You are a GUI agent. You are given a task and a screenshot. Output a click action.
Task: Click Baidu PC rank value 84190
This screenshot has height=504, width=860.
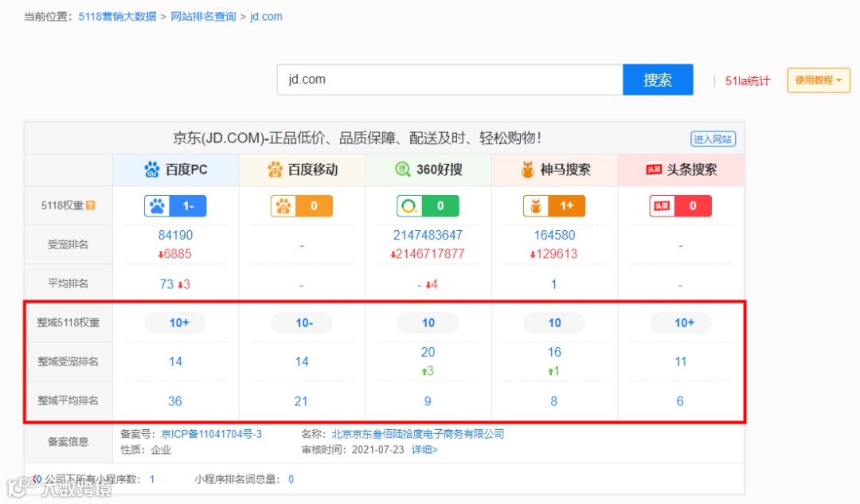point(175,235)
